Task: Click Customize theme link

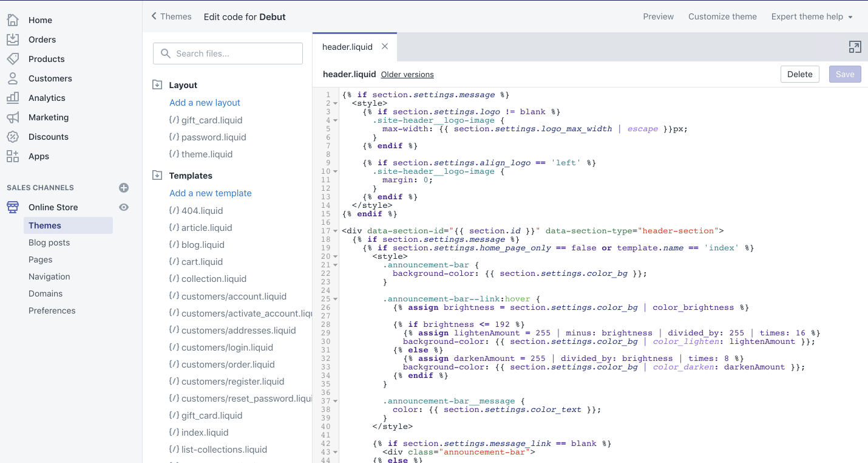Action: tap(722, 16)
